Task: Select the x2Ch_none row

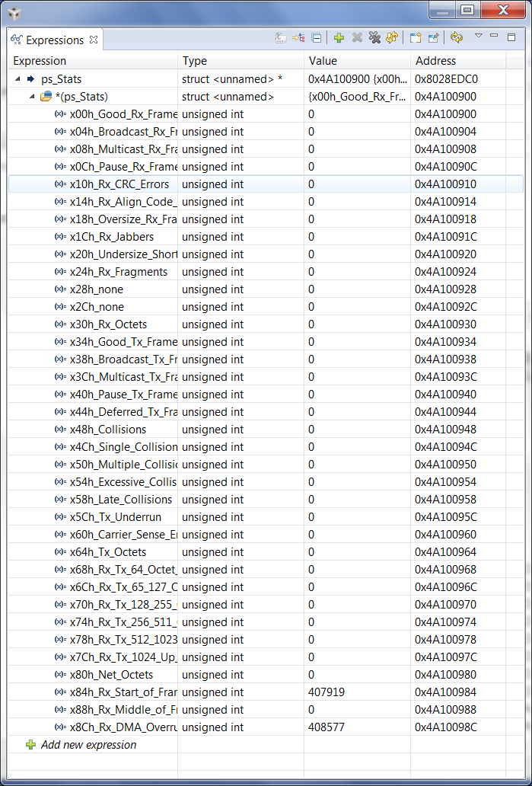Action: [266, 307]
